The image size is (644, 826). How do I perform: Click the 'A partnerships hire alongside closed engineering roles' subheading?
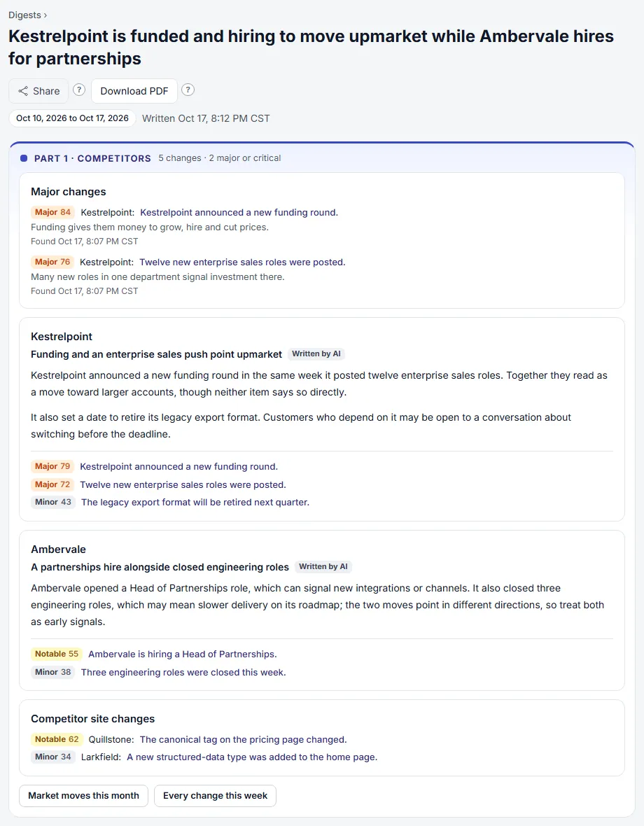coord(160,567)
